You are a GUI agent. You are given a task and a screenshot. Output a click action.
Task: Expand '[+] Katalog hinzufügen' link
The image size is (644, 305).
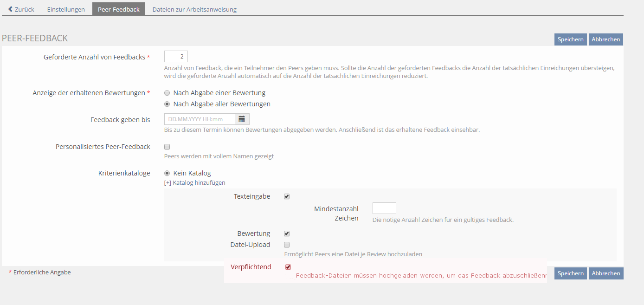[x=195, y=183]
